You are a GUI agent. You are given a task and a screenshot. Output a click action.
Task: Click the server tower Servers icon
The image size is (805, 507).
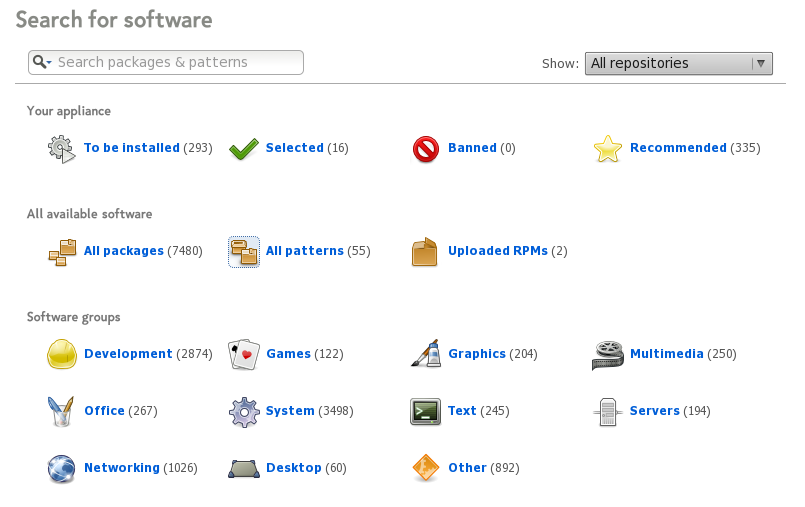click(x=608, y=412)
